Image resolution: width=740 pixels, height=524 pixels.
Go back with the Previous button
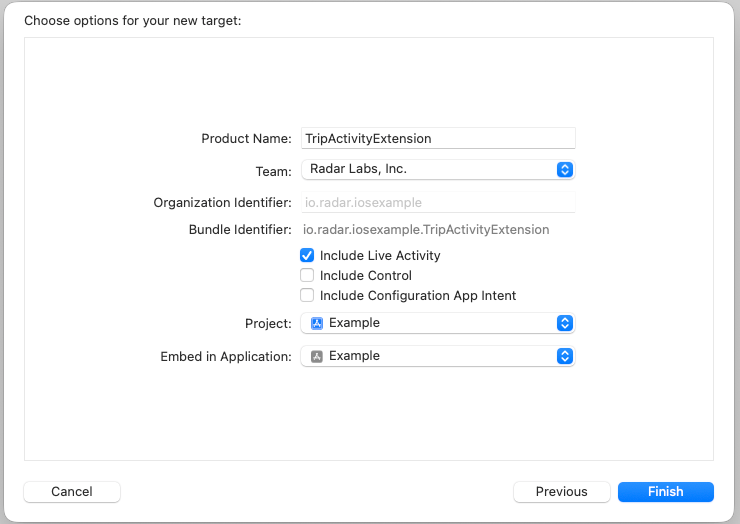tap(562, 492)
